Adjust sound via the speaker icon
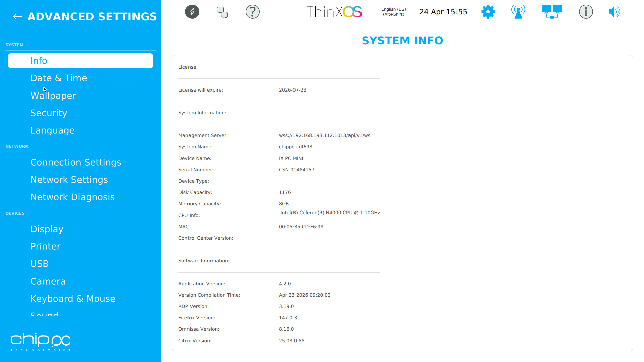This screenshot has width=644, height=362. click(x=614, y=12)
